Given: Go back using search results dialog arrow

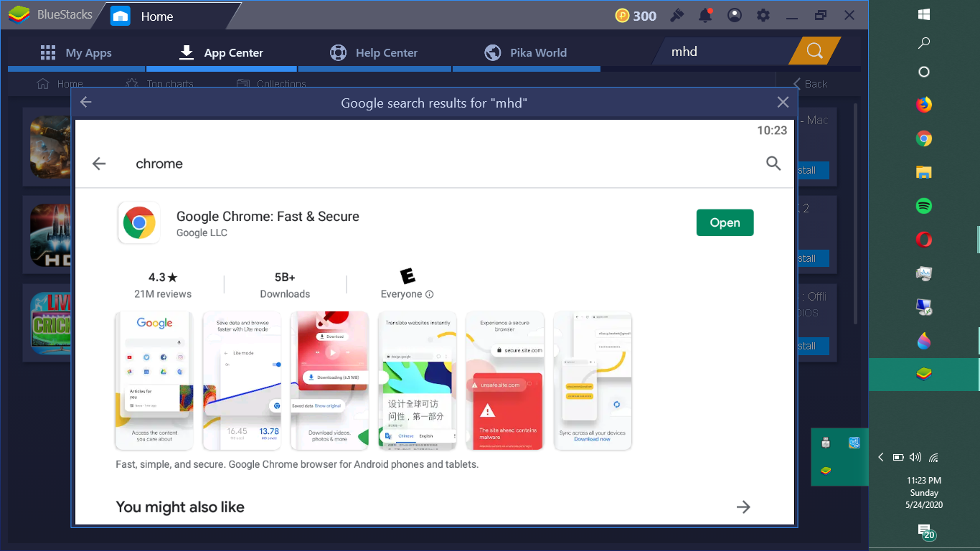Looking at the screenshot, I should [x=86, y=103].
